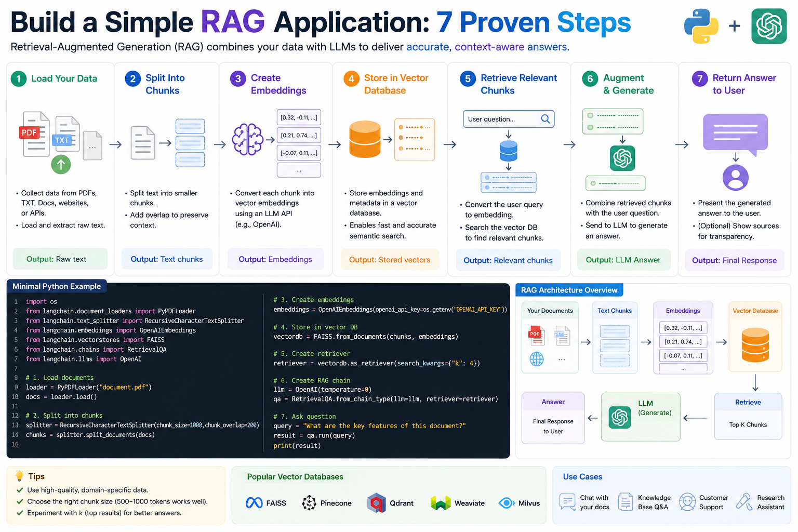798x532 pixels.
Task: Click the Embeddings card header in architecture overview
Action: pos(683,311)
